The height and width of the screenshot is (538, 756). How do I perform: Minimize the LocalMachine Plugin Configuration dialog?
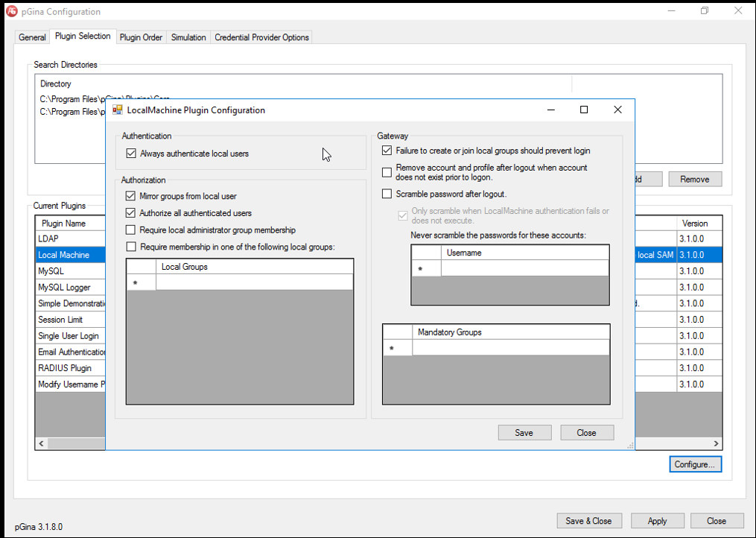pyautogui.click(x=551, y=110)
